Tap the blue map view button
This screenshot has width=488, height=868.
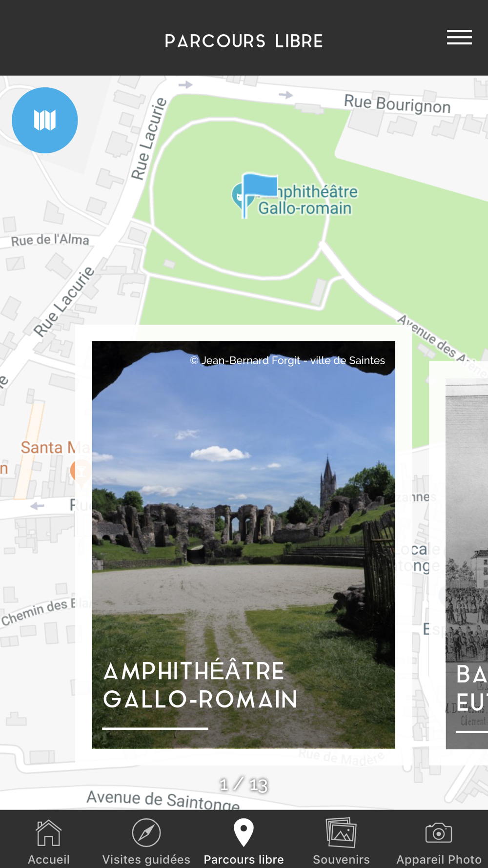click(45, 120)
